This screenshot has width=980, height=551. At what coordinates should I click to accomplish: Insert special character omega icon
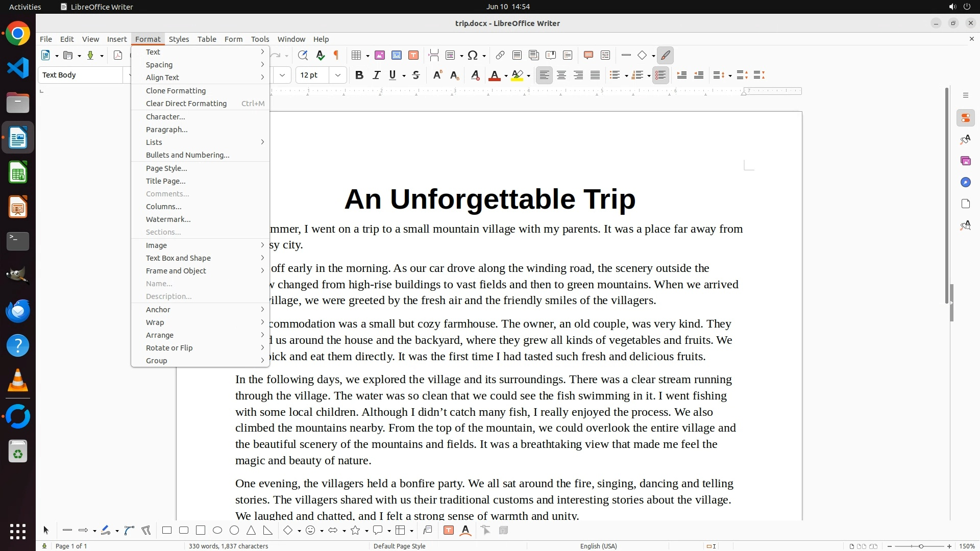tap(473, 55)
